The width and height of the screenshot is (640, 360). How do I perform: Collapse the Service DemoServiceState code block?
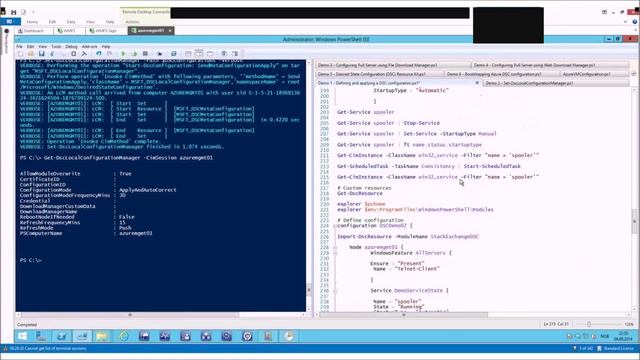click(x=335, y=291)
